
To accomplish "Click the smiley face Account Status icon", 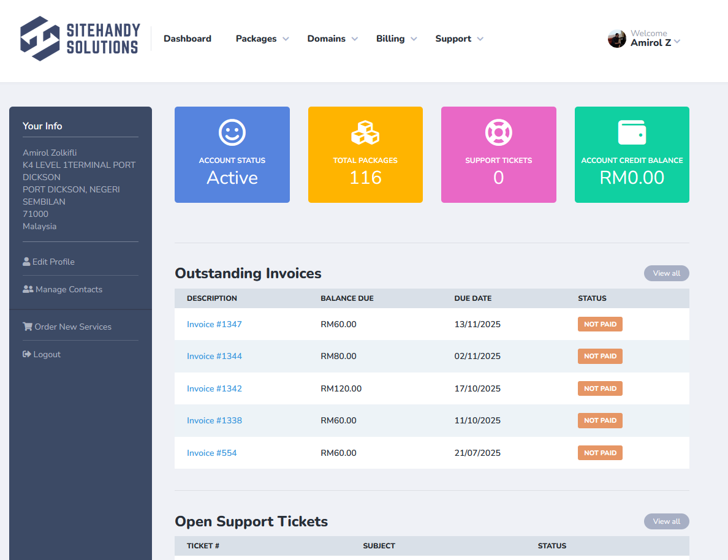I will (x=232, y=131).
